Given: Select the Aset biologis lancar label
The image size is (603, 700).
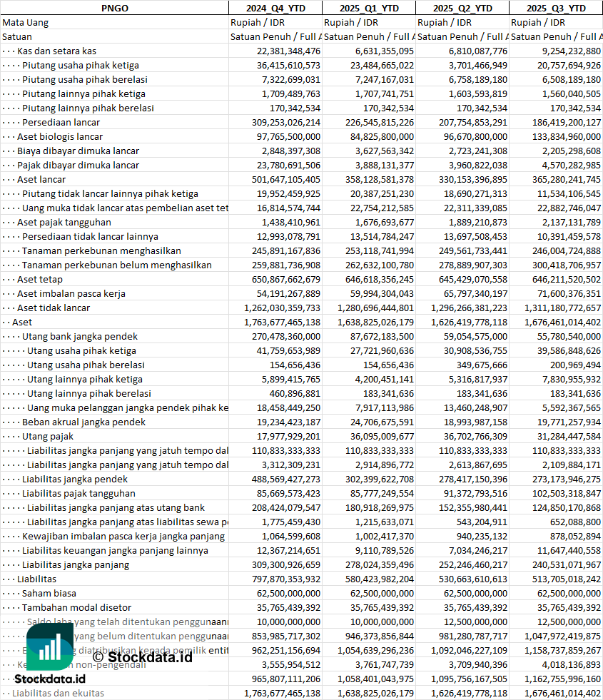Looking at the screenshot, I should point(60,136).
